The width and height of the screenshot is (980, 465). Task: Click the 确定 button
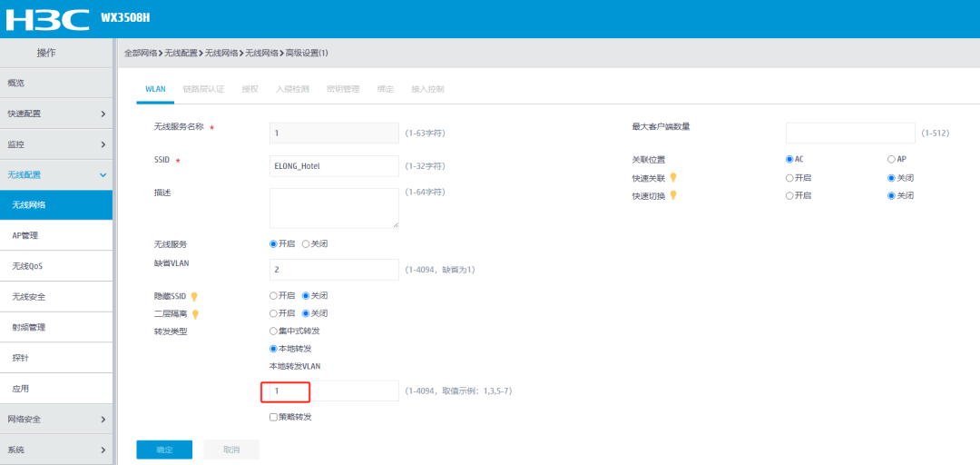(x=164, y=450)
